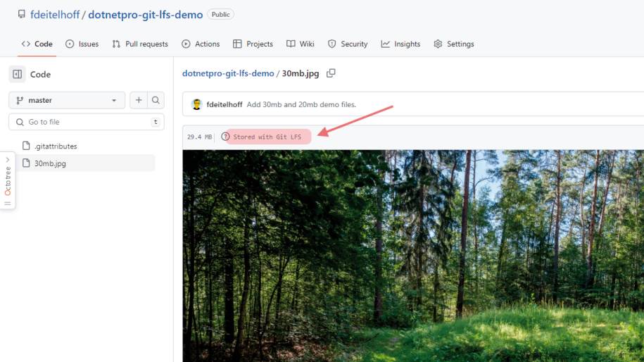Click the Code heading in the sidebar

(40, 75)
